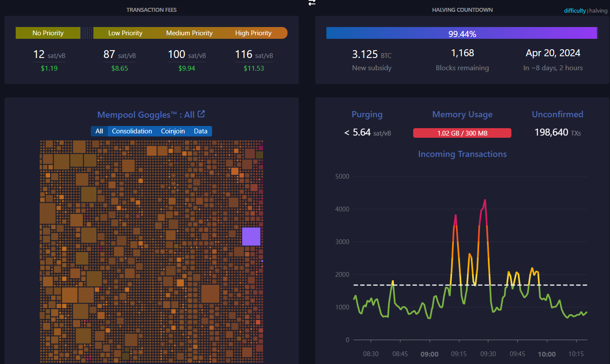Screen dimensions: 610x364
Task: Switch to the halving view
Action: (598, 11)
